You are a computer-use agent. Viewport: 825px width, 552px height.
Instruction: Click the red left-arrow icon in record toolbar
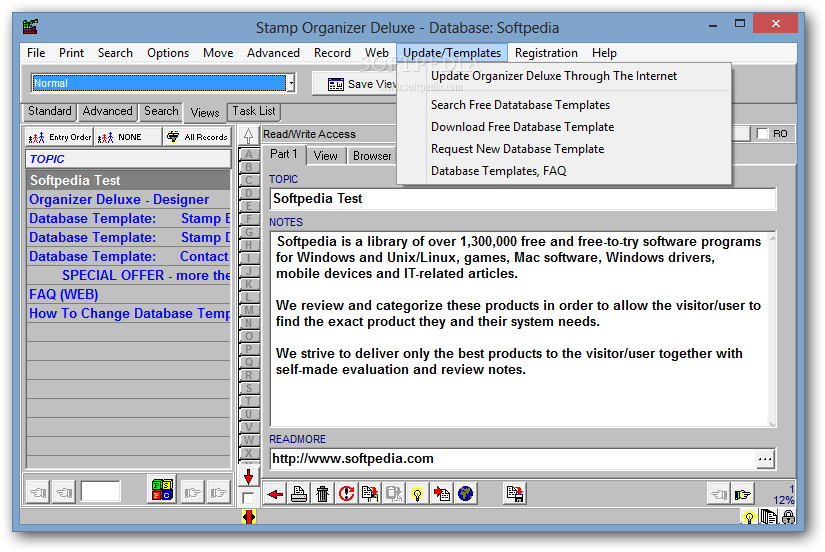275,494
